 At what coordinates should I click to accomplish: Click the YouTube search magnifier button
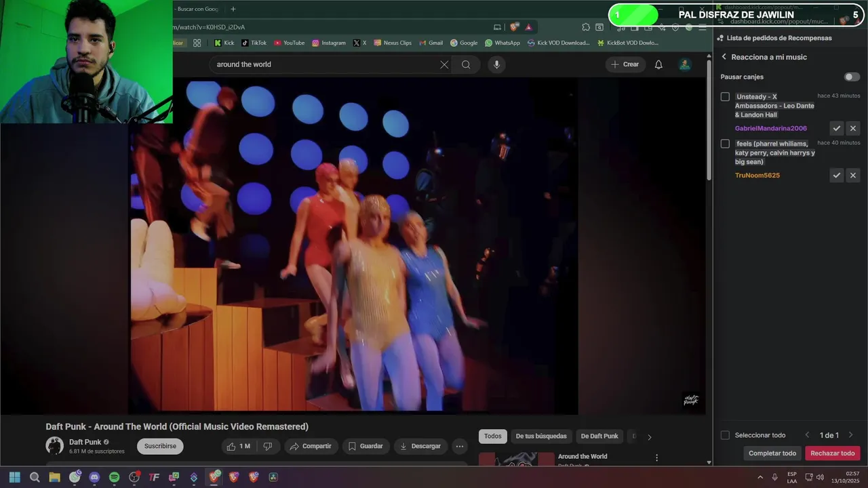(466, 64)
